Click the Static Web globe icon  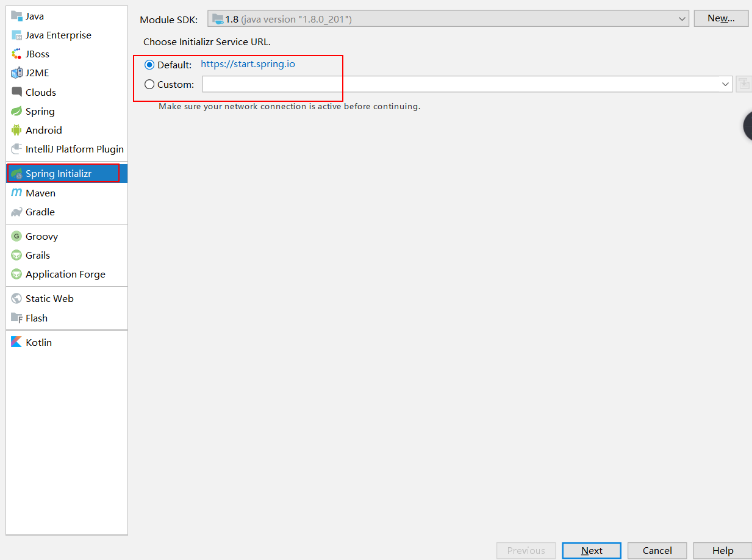[16, 298]
